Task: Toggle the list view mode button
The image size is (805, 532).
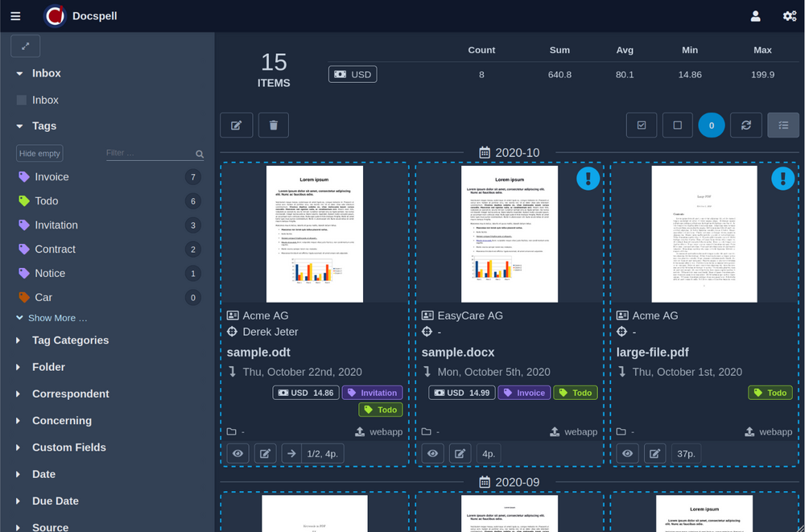Action: tap(783, 125)
